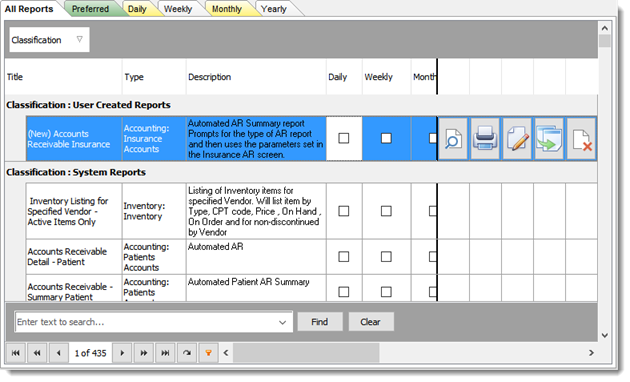Preview the selected Accounts Receivable Insurance report
Viewport: 630px width, 382px height.
[x=453, y=139]
